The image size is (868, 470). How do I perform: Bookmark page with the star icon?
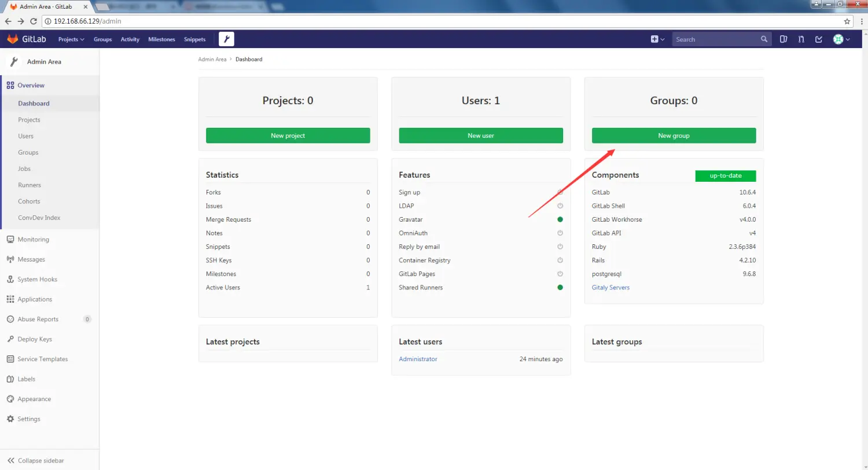[x=847, y=21]
